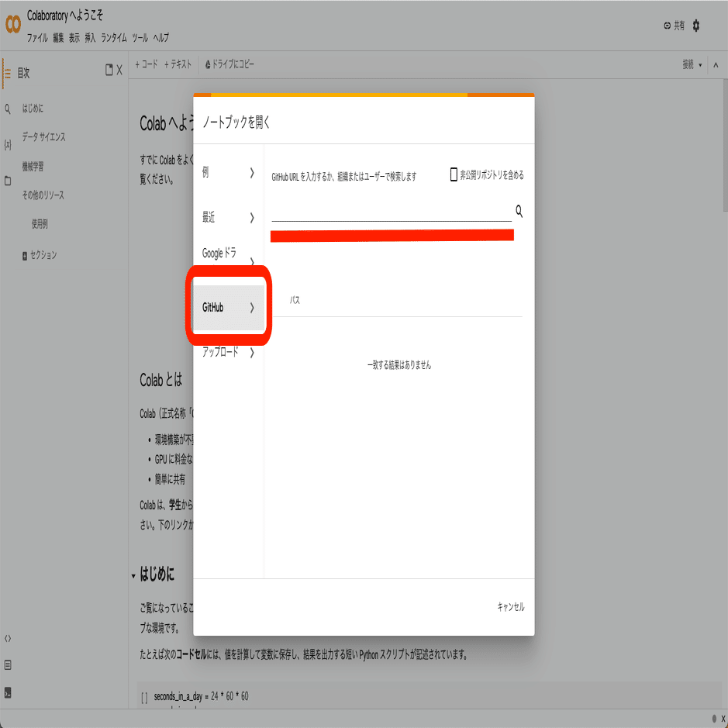Viewport: 728px width, 728px height.
Task: Collapse the header with the caret icon
Action: pyautogui.click(x=716, y=65)
